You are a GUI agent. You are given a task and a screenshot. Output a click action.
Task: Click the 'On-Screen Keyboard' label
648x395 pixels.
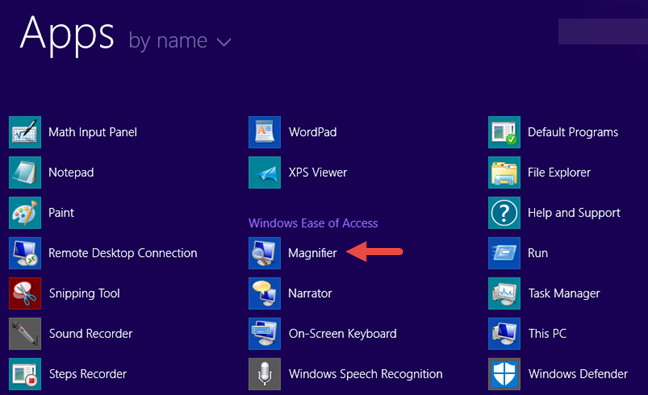(x=343, y=333)
